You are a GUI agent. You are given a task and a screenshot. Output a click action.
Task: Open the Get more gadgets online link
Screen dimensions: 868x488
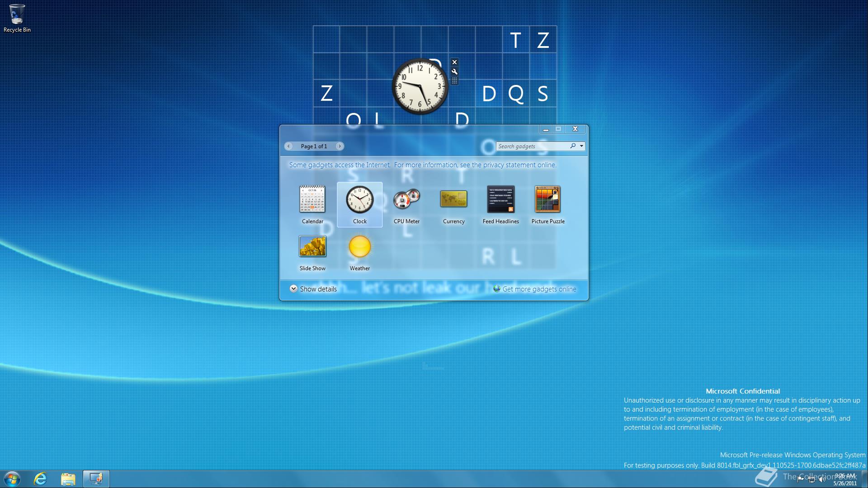click(539, 289)
